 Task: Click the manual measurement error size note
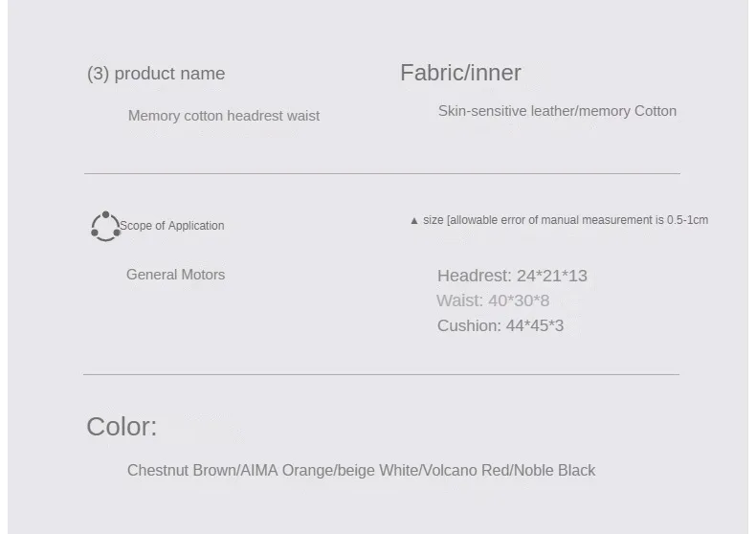click(566, 220)
